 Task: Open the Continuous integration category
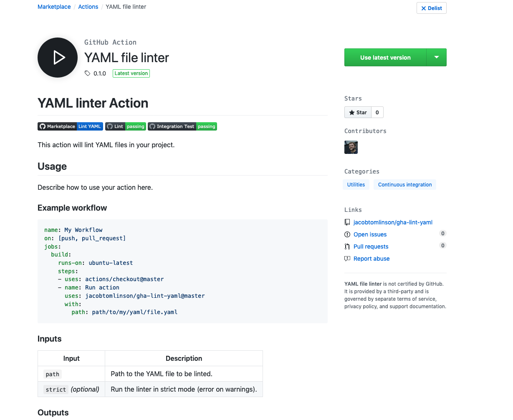(405, 185)
